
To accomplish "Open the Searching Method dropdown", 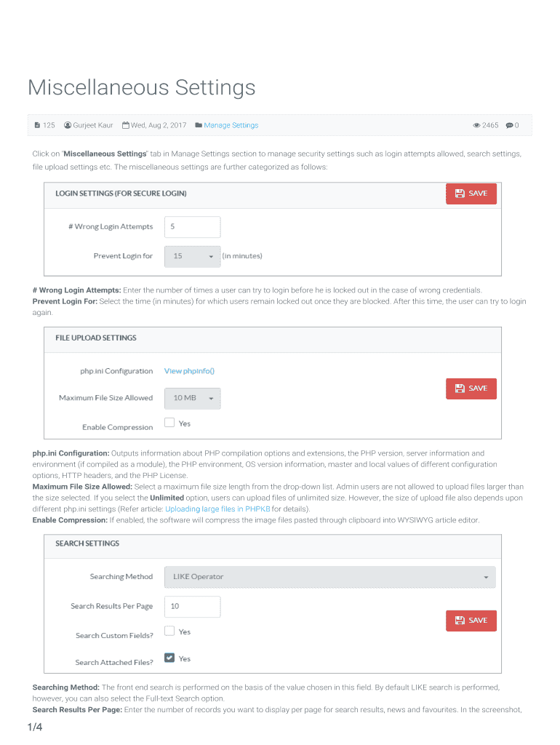I will (330, 577).
